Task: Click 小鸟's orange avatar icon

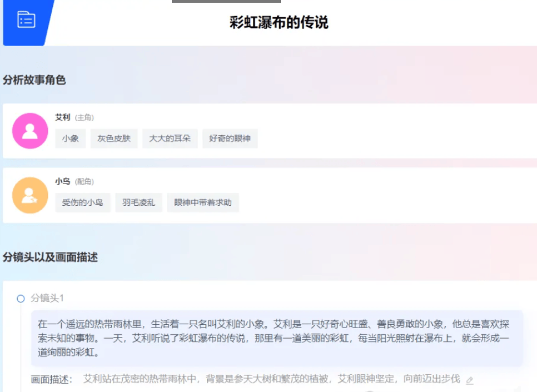Action: point(30,195)
